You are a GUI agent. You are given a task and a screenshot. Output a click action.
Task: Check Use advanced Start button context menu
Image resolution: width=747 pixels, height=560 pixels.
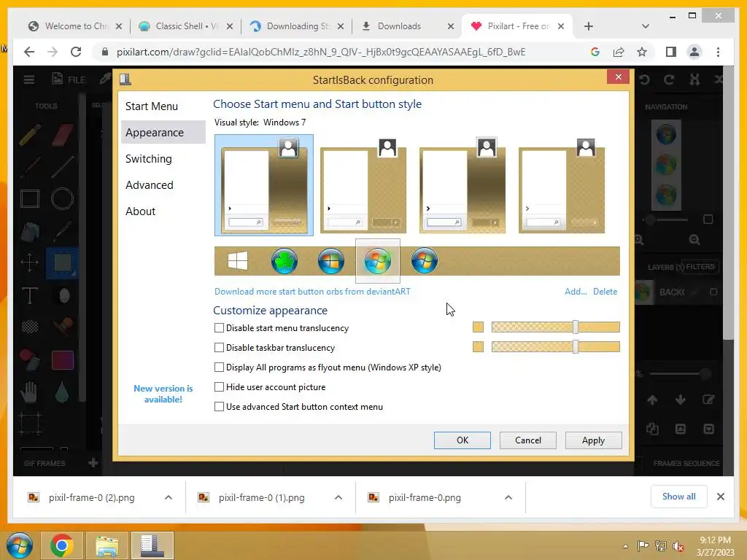click(219, 407)
